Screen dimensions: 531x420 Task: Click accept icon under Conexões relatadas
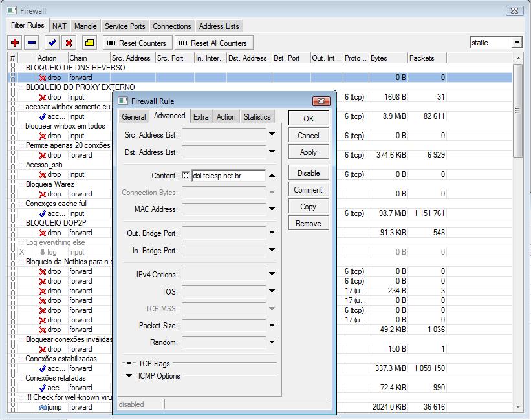[x=42, y=388]
